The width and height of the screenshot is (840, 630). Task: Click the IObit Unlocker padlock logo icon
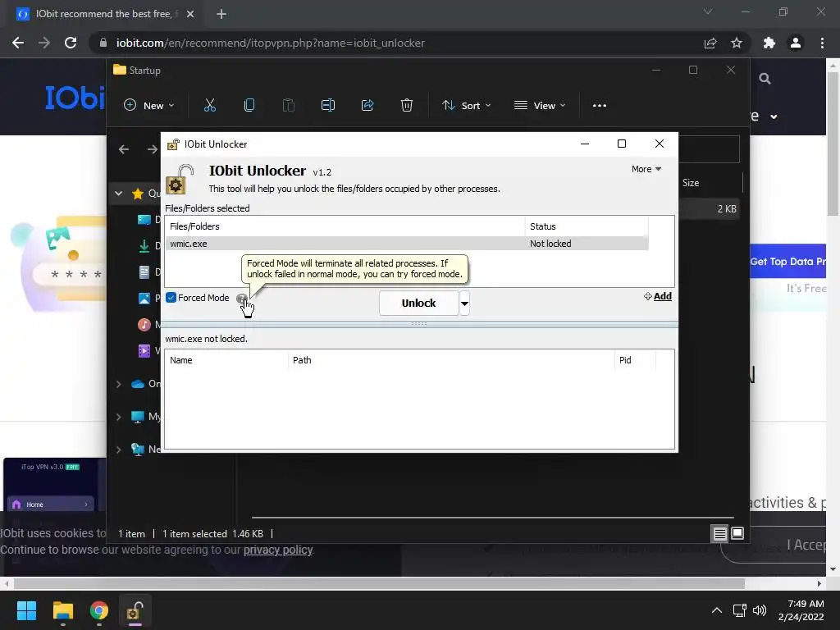(x=180, y=180)
